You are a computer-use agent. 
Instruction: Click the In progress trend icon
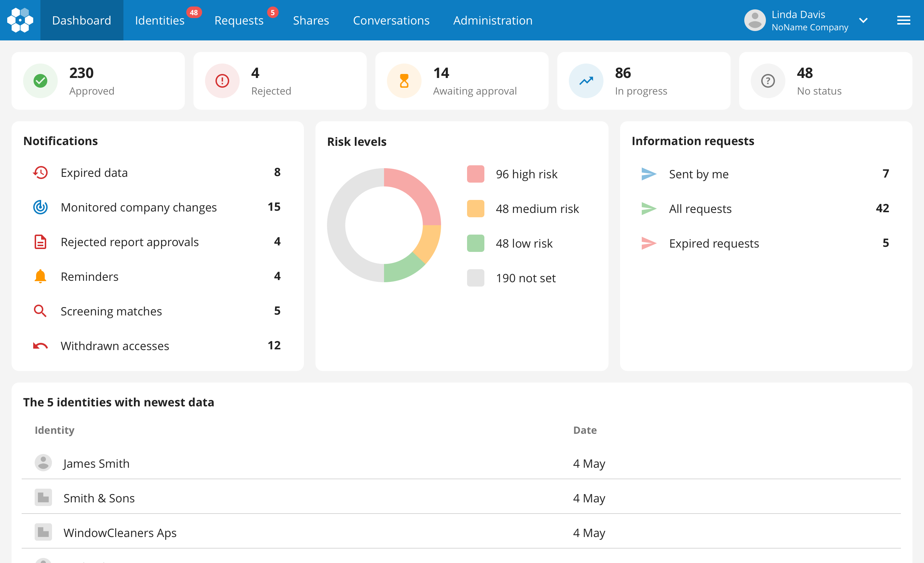click(586, 81)
